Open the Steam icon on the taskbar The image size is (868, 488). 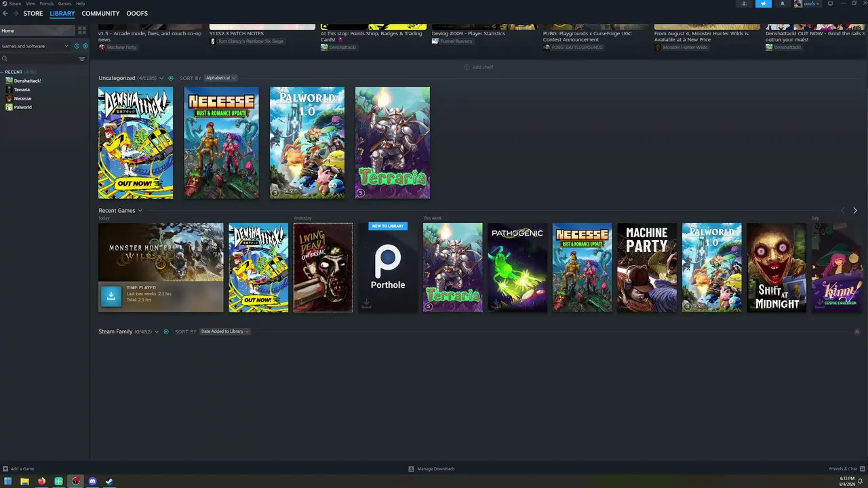click(109, 481)
